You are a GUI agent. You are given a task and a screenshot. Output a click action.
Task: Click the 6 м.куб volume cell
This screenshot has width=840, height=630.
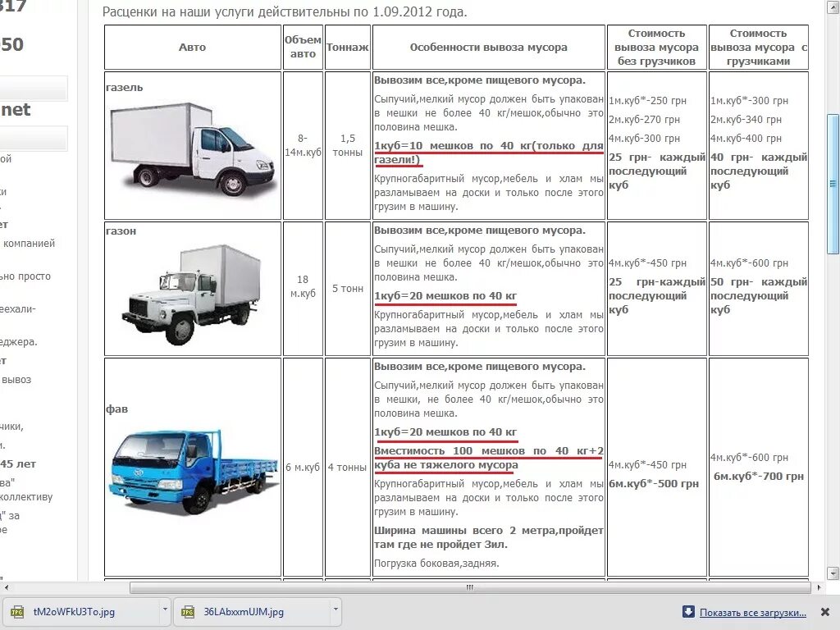(x=303, y=467)
